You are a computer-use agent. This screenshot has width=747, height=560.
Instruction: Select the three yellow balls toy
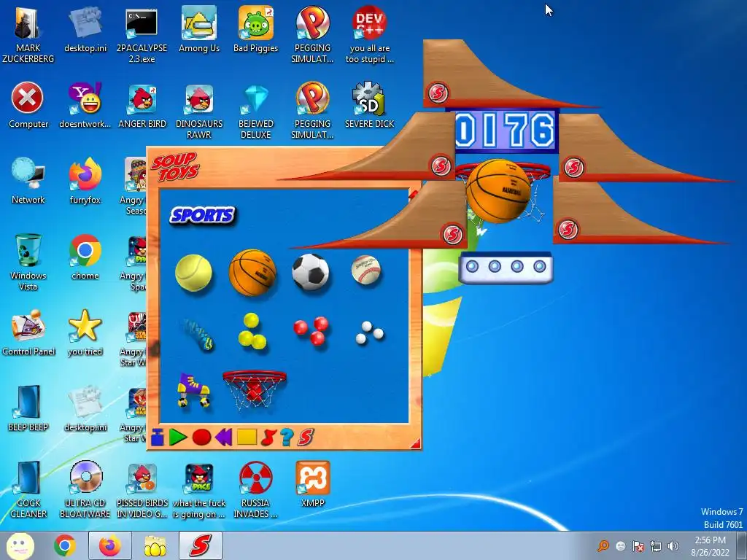click(252, 332)
